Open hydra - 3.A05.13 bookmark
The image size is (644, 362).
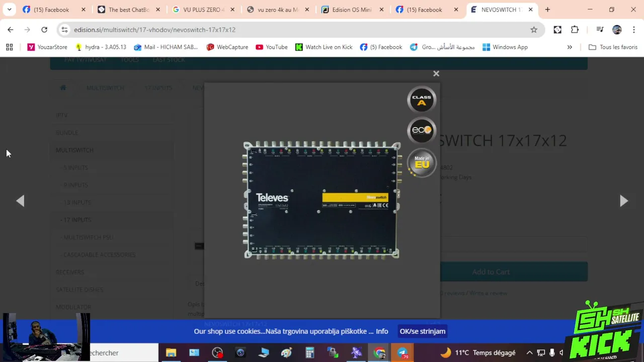pyautogui.click(x=101, y=47)
